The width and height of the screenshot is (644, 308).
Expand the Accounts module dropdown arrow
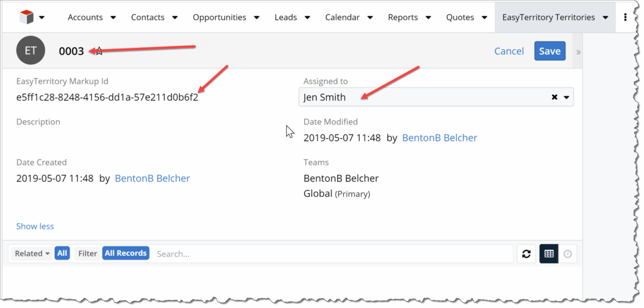pos(113,18)
